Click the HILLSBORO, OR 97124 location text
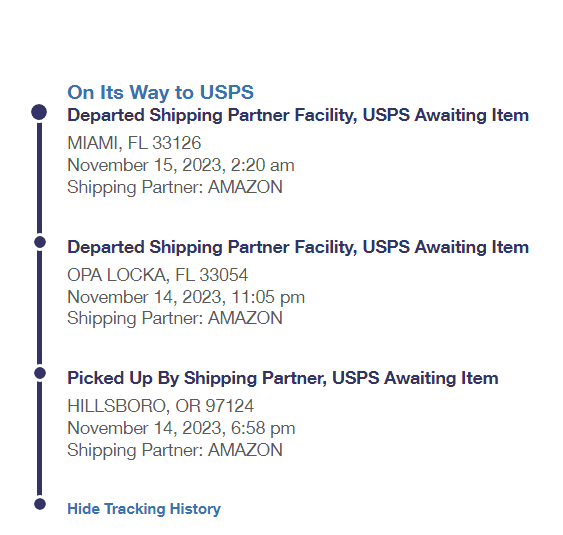This screenshot has width=563, height=535. point(160,406)
